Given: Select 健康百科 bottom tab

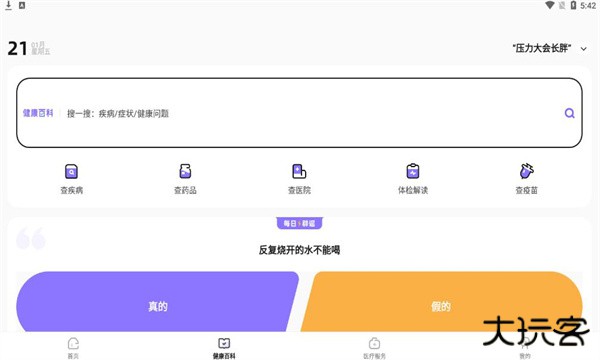Looking at the screenshot, I should (x=224, y=348).
